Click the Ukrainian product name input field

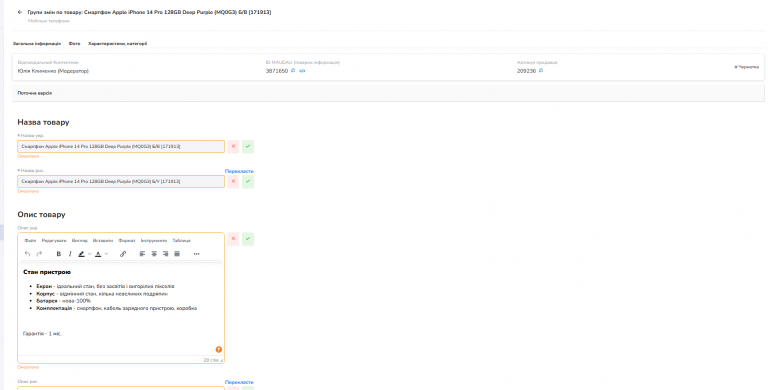(x=121, y=146)
